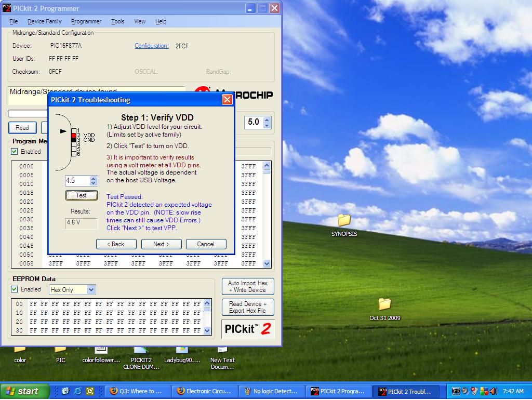Click the first quick launch icon beside Start
This screenshot has height=400, width=532.
pyautogui.click(x=65, y=391)
